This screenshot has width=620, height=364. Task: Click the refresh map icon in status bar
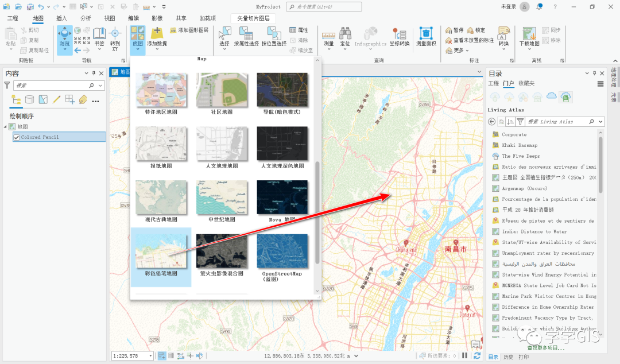pos(477,356)
